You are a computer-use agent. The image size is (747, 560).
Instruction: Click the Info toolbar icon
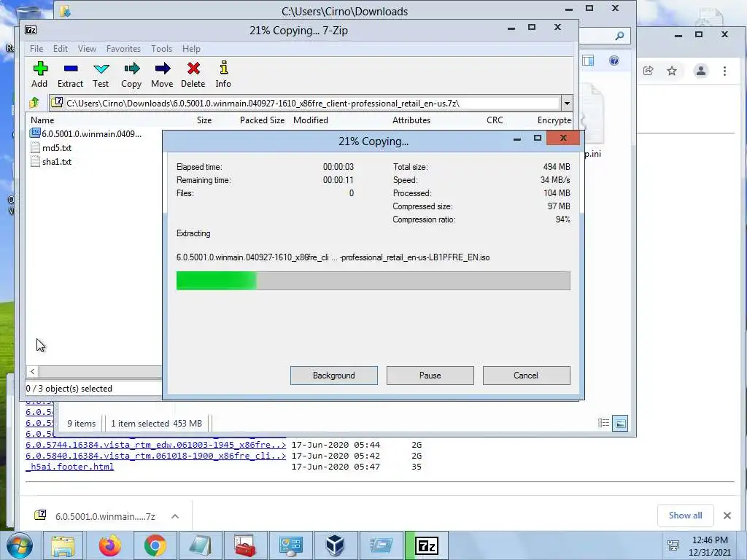[223, 74]
